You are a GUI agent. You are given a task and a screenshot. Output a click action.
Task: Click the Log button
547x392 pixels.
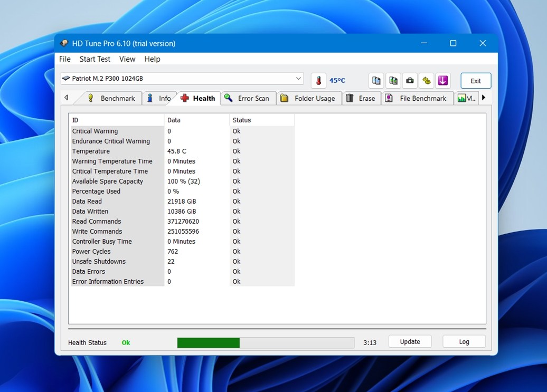coord(464,342)
